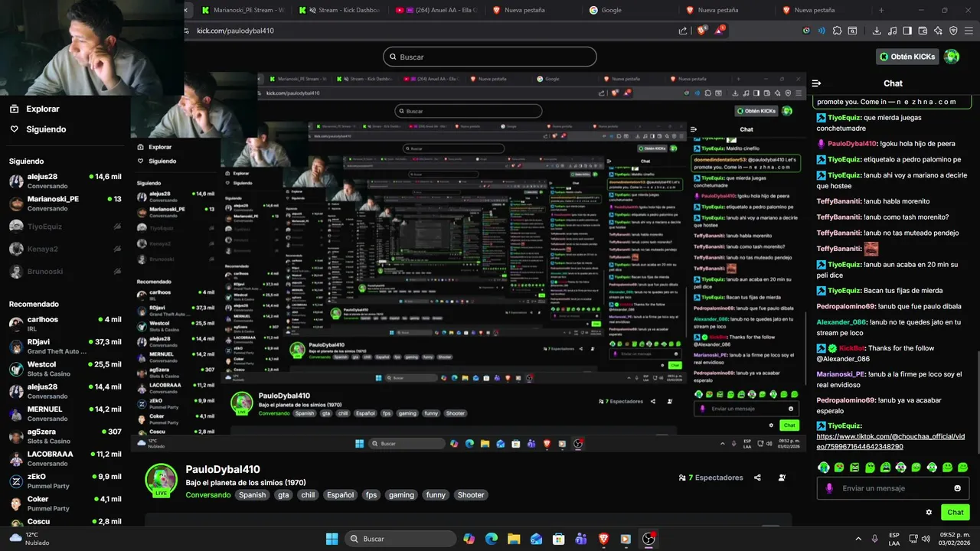
Task: Open the Brave Rewards triangle icon
Action: tap(720, 31)
